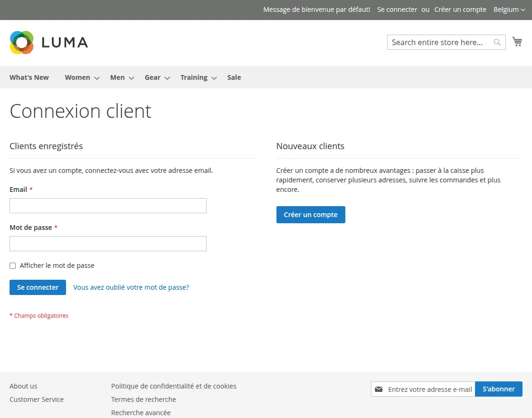
Task: Open the forgotten password link
Action: tap(131, 287)
